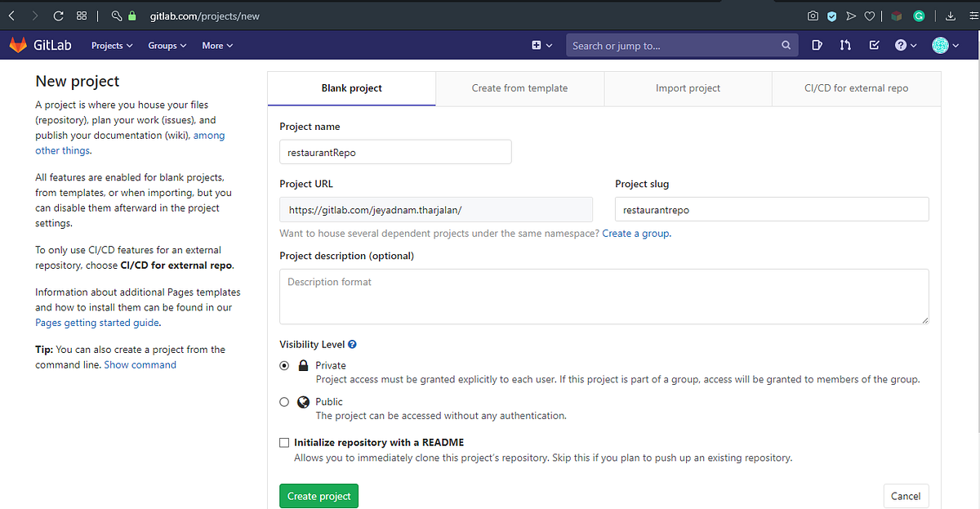Click the GitLab fox logo
The height and width of the screenshot is (509, 980).
18,45
